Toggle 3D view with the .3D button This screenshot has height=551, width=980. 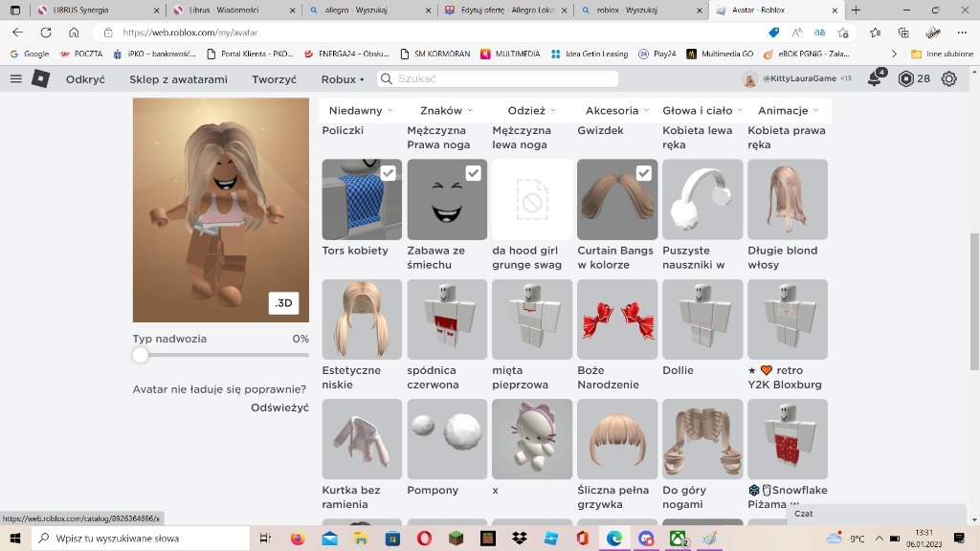[x=283, y=302]
